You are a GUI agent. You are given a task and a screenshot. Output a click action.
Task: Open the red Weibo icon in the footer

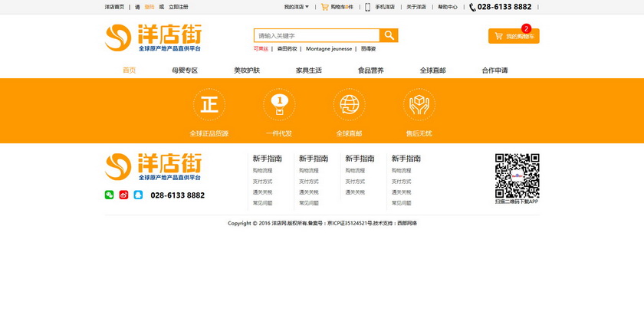pos(123,195)
